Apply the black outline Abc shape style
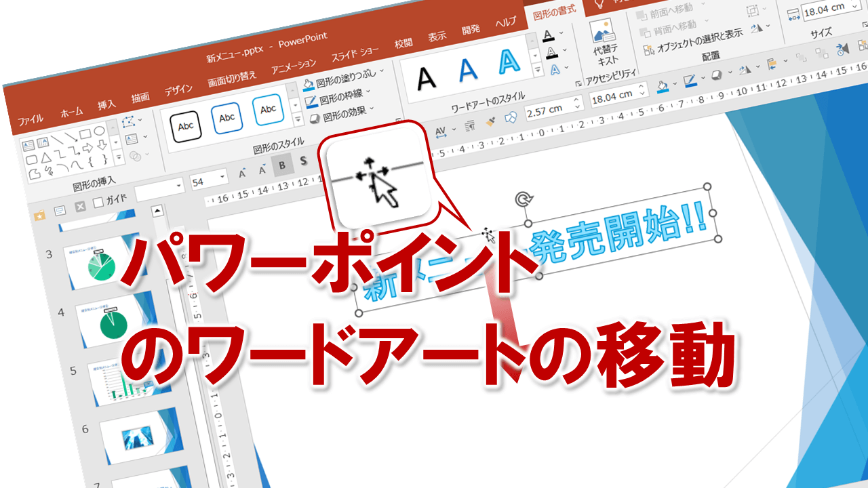 point(185,125)
